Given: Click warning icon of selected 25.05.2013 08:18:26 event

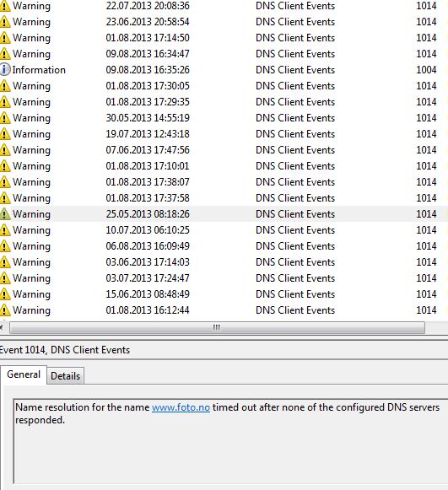Looking at the screenshot, I should coord(5,214).
